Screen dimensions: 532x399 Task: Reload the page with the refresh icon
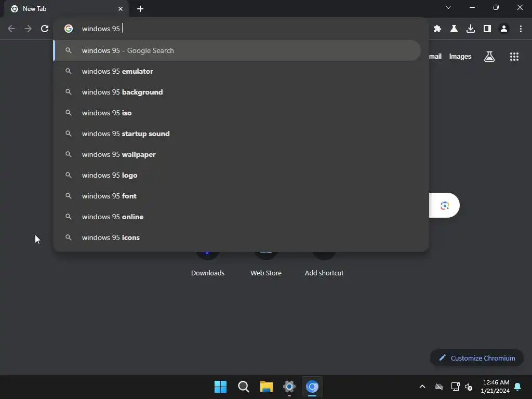point(45,29)
